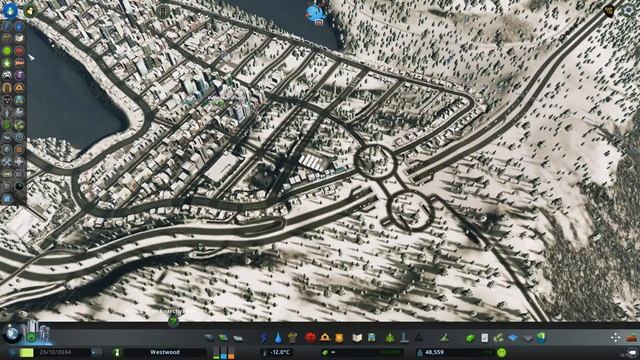Open the Fire Department build menu
Viewport: 640px width, 360px height.
tap(325, 338)
